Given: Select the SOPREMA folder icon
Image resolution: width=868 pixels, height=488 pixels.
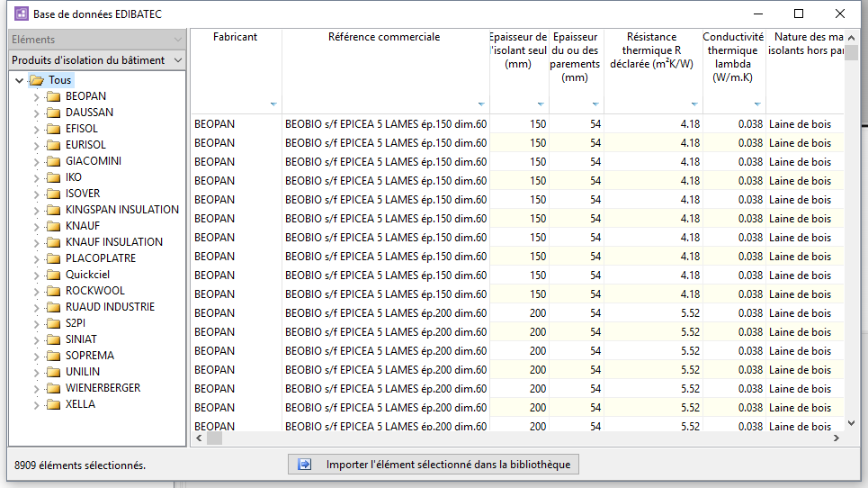Looking at the screenshot, I should (x=54, y=356).
